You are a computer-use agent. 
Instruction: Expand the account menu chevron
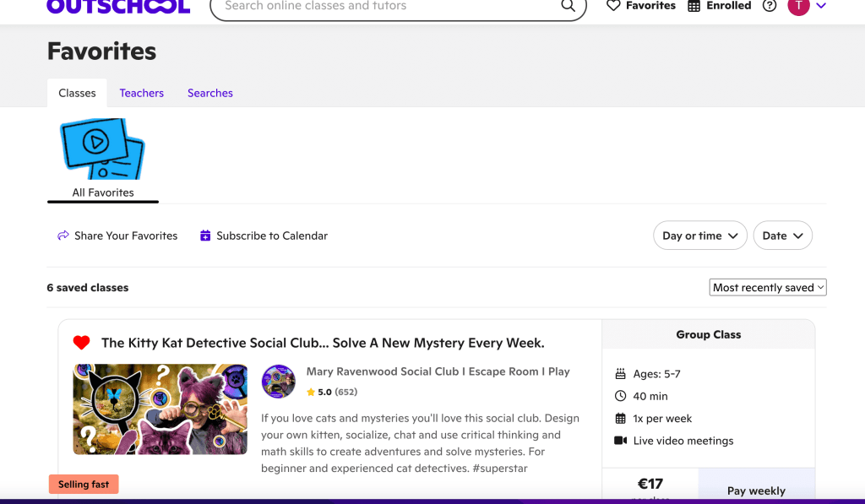tap(821, 7)
